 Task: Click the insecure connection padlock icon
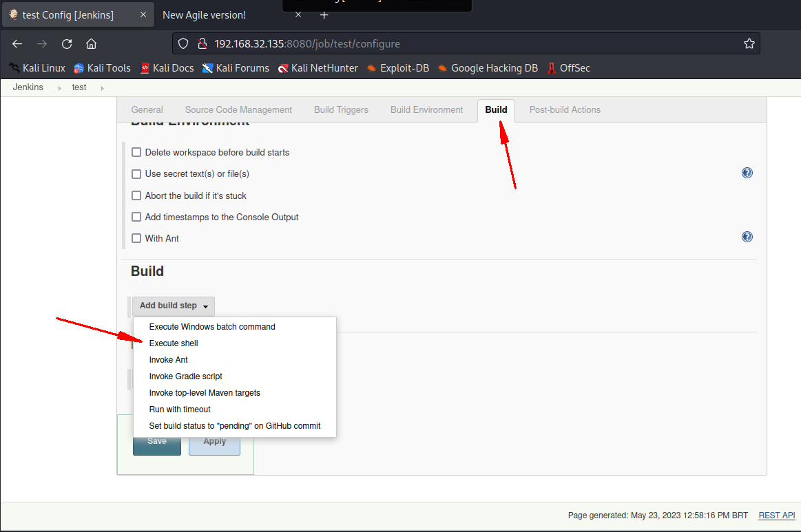coord(202,44)
